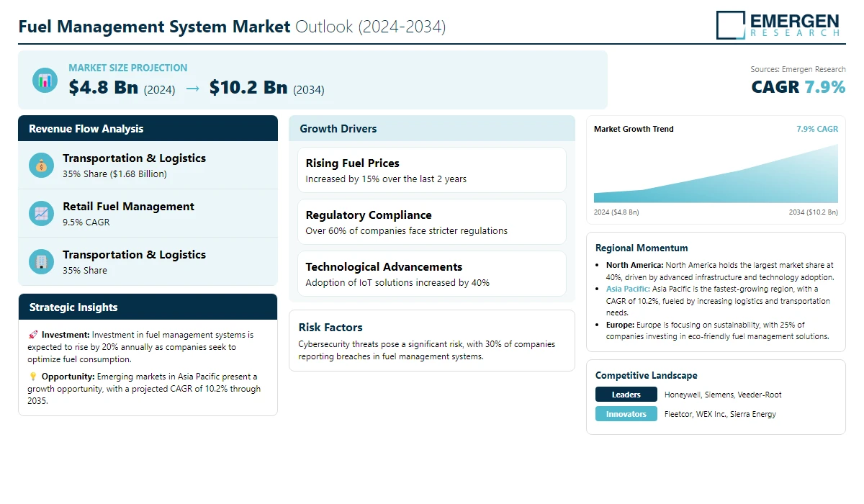This screenshot has width=864, height=504.
Task: Click the arrow between $4.8 Bn and $10.2 Bn
Action: [192, 88]
